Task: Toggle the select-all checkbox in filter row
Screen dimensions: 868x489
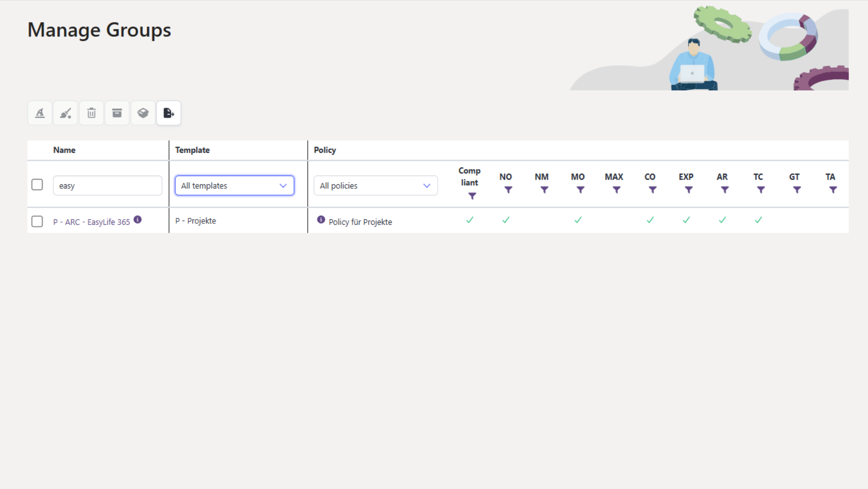Action: click(x=37, y=185)
